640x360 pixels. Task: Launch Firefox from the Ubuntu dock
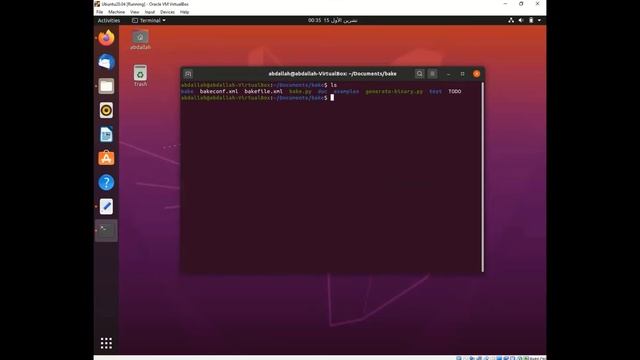(x=106, y=38)
